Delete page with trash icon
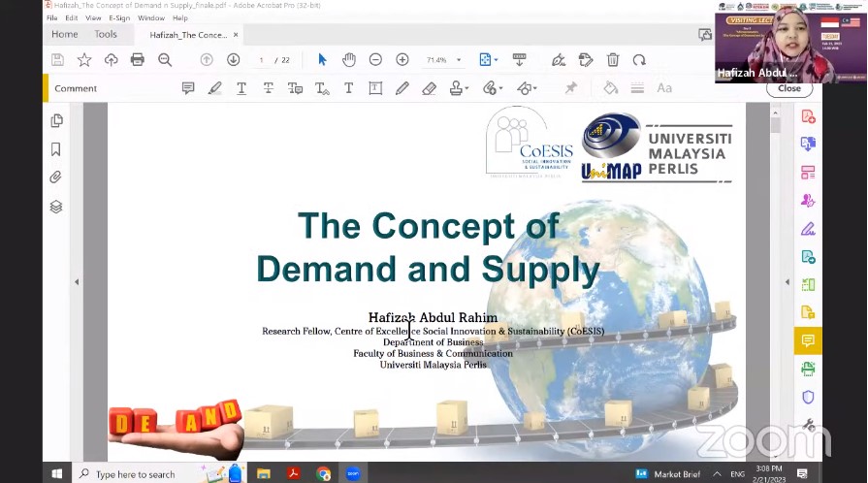Image resolution: width=868 pixels, height=483 pixels. tap(613, 60)
